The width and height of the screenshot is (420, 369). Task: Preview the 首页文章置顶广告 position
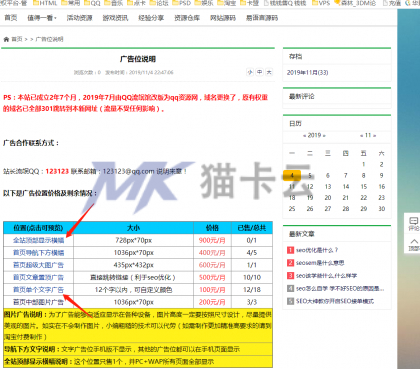(38, 277)
